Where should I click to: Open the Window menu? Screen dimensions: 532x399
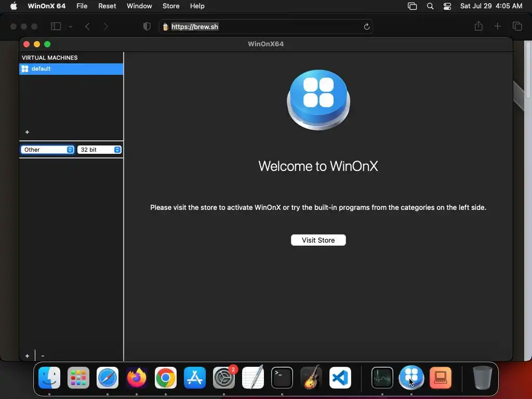pyautogui.click(x=139, y=6)
